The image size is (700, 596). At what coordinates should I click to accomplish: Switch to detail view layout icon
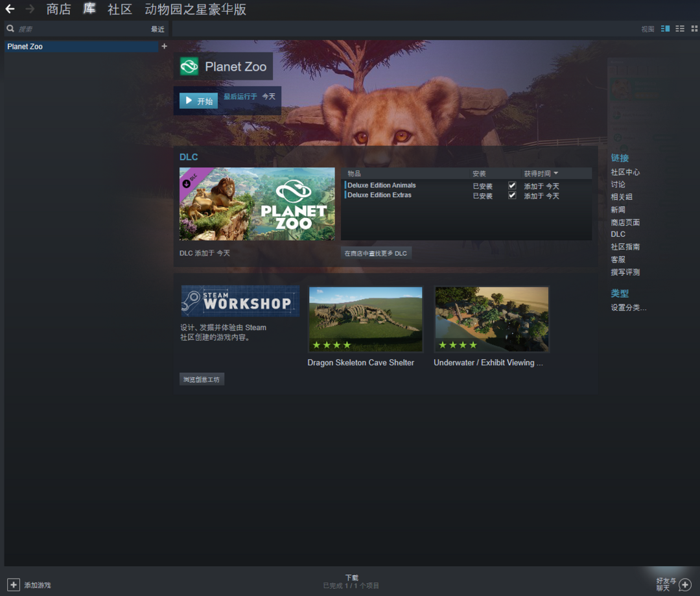[x=665, y=29]
